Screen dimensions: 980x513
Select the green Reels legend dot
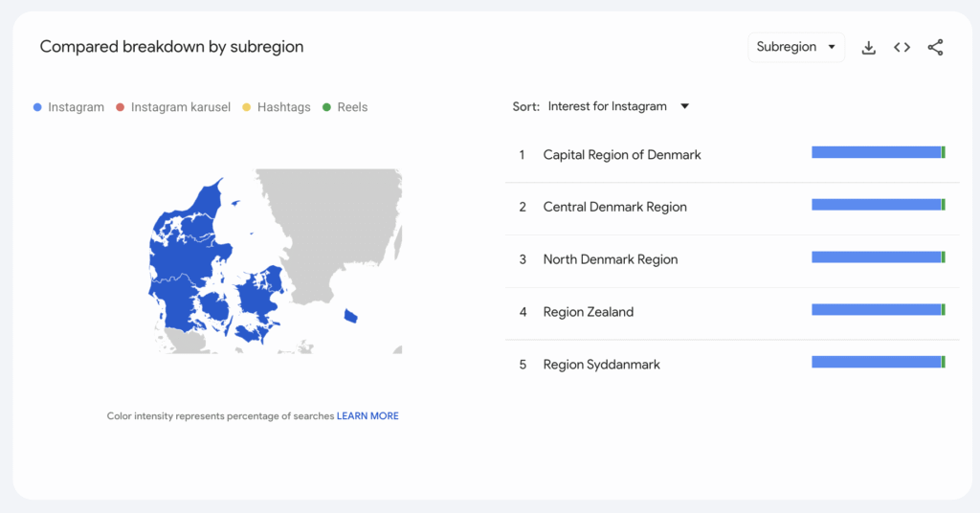(x=326, y=107)
